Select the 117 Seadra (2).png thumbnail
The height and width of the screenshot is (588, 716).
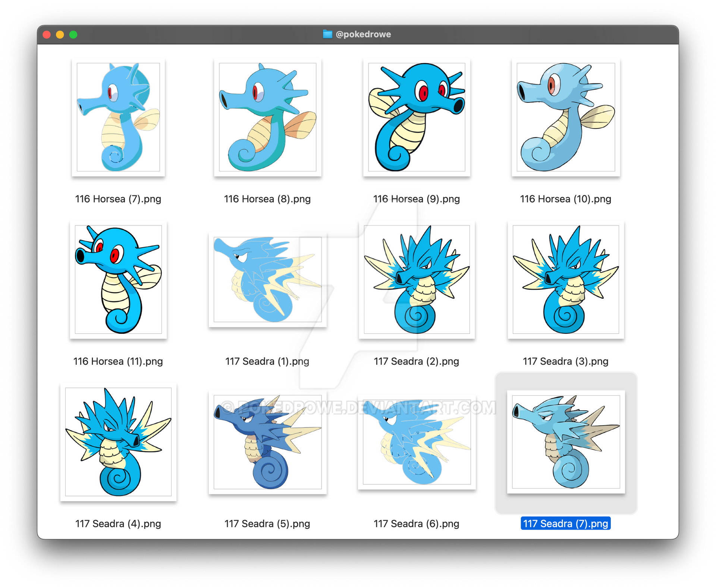pyautogui.click(x=417, y=279)
